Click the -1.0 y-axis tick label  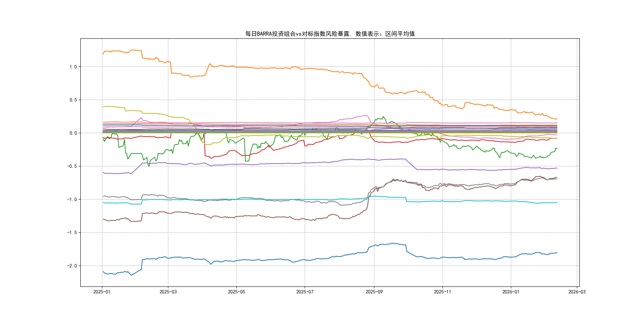72,199
